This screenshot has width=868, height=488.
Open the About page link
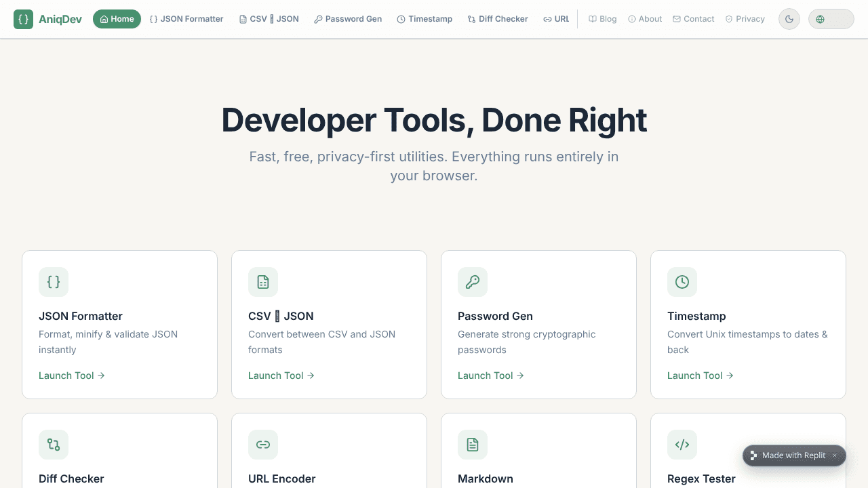coord(645,19)
